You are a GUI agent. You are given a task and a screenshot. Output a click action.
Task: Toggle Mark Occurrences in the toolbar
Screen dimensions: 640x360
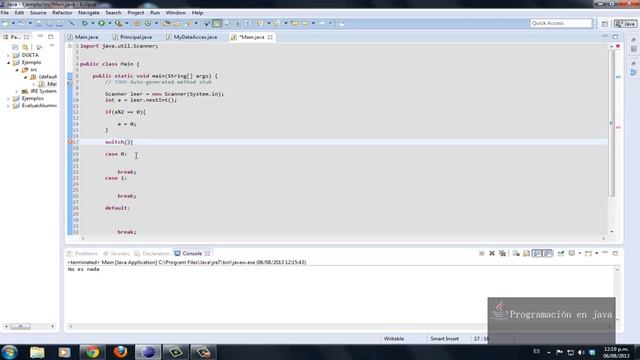coord(217,24)
